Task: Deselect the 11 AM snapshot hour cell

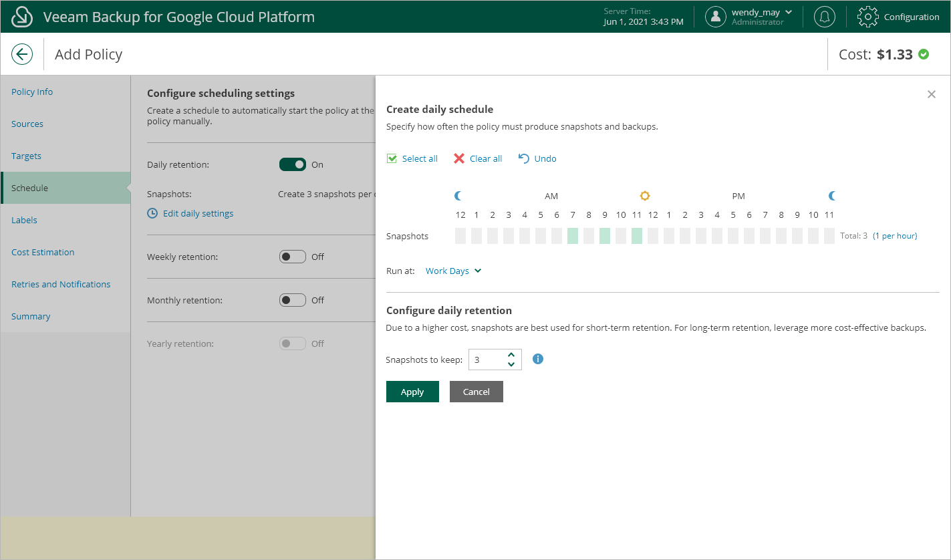Action: 637,236
